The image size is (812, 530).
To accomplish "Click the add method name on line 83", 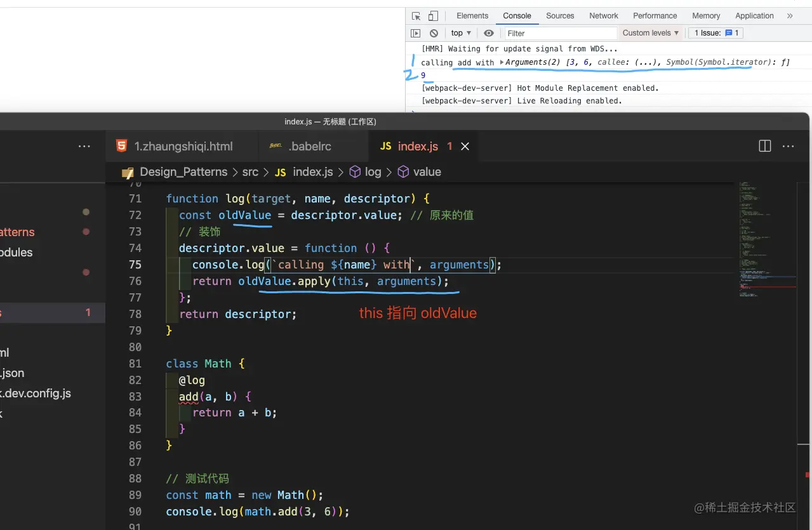I will pos(189,397).
